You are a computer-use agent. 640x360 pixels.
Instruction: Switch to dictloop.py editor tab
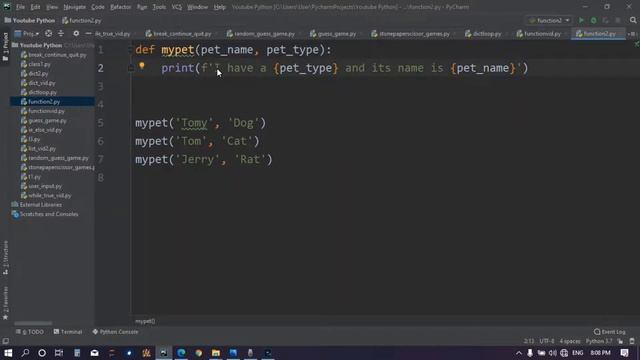click(484, 34)
